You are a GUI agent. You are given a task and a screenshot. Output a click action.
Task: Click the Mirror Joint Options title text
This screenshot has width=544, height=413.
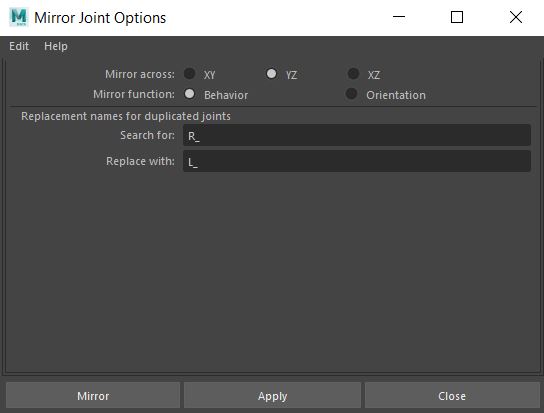(100, 18)
